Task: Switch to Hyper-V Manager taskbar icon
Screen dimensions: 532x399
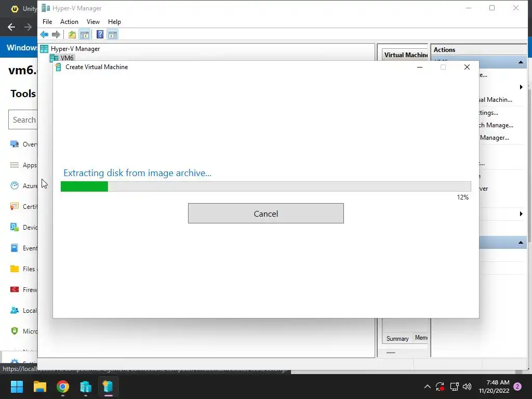Action: 86,387
